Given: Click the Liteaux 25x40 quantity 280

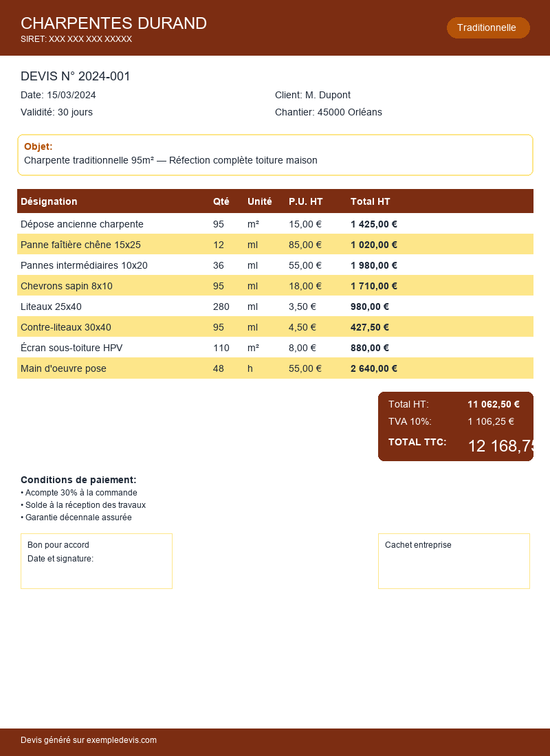Looking at the screenshot, I should (221, 307).
